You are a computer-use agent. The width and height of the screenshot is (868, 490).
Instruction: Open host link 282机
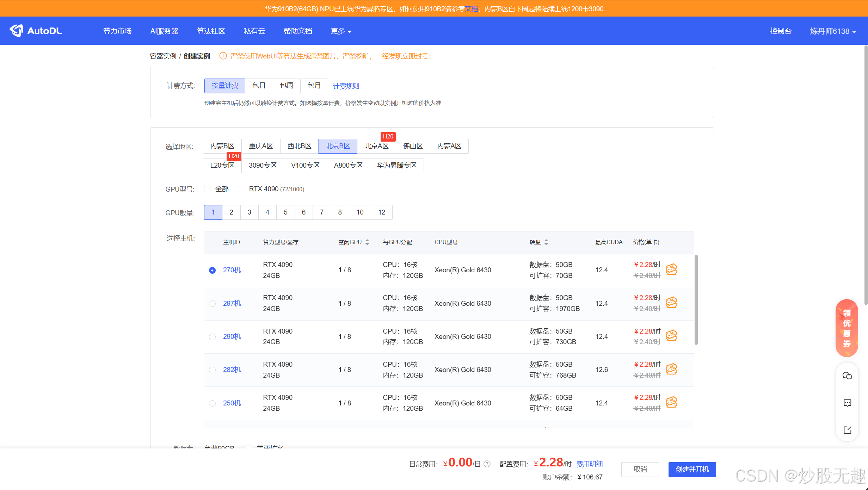232,370
